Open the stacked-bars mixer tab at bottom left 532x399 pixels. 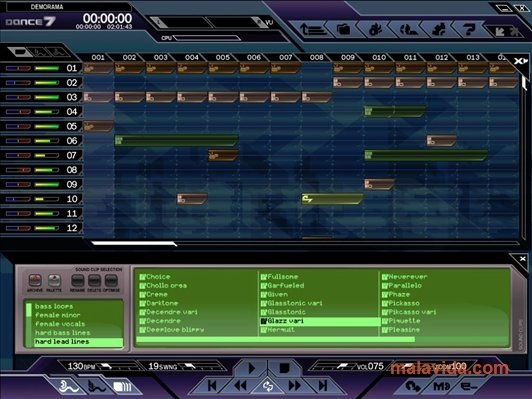(x=122, y=386)
